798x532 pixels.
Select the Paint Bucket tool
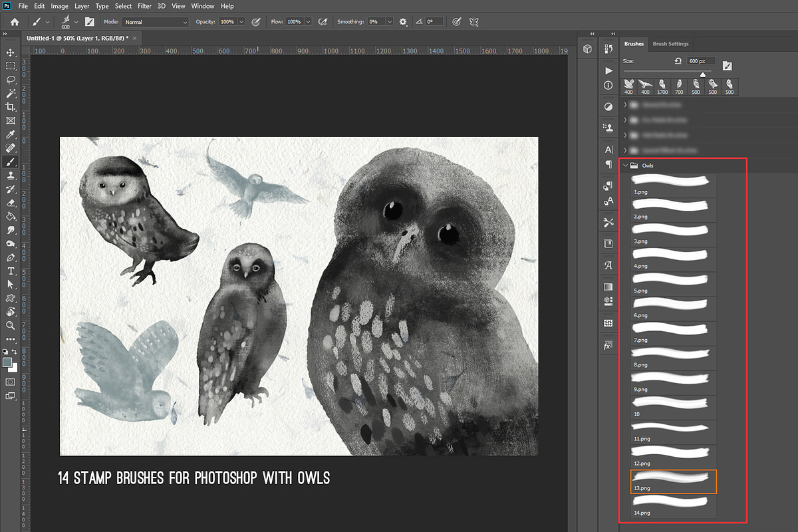11,216
